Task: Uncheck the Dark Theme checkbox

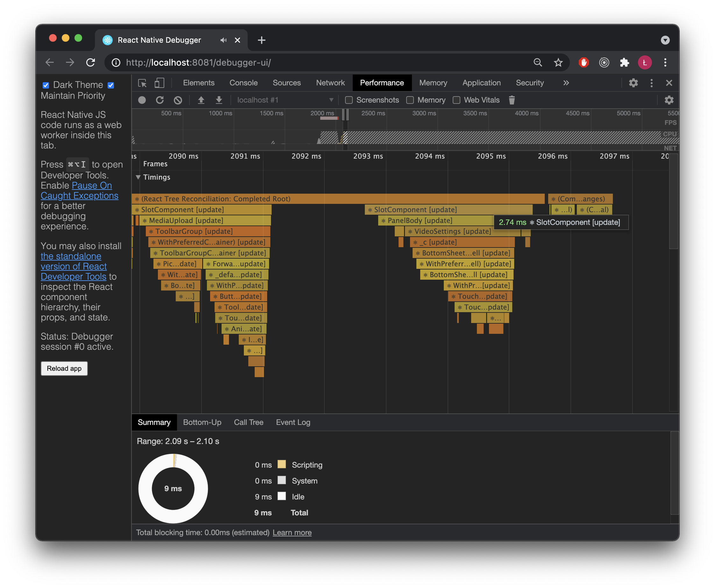Action: coord(46,85)
